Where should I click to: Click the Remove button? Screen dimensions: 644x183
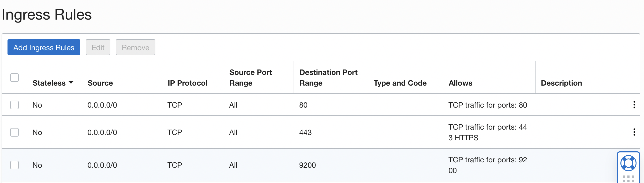tap(135, 47)
